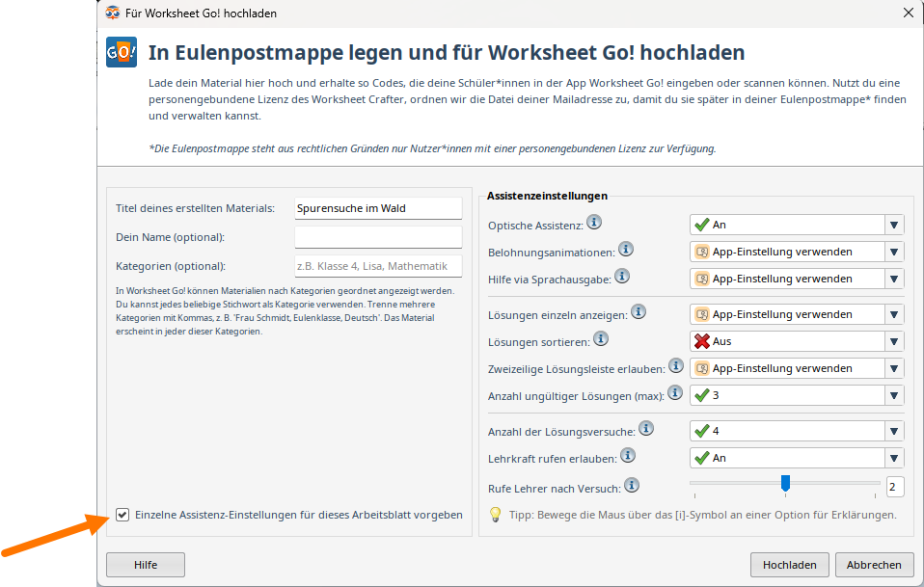924x587 pixels.
Task: Open Anzahl ungültiger Lösungen dropdown
Action: tap(797, 395)
